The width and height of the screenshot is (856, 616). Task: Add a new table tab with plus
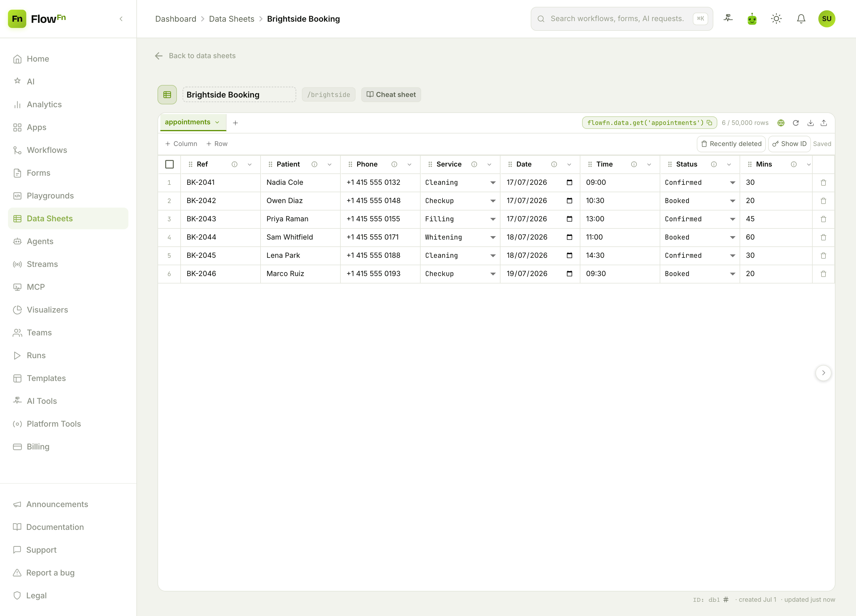click(x=235, y=123)
